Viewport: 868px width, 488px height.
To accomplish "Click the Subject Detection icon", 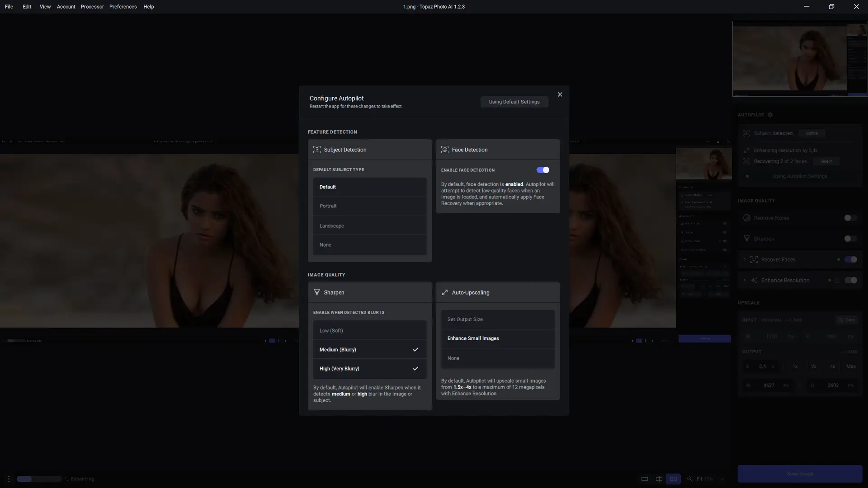I will (317, 150).
